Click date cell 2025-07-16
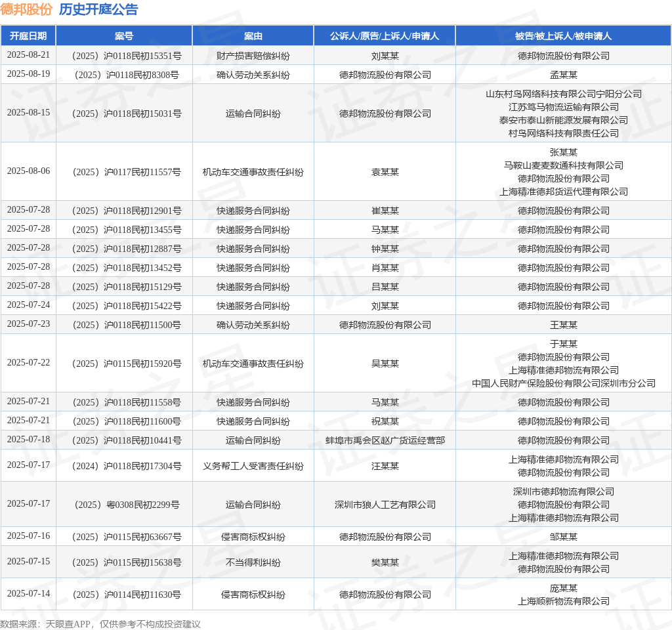This screenshot has width=672, height=630. 28,535
